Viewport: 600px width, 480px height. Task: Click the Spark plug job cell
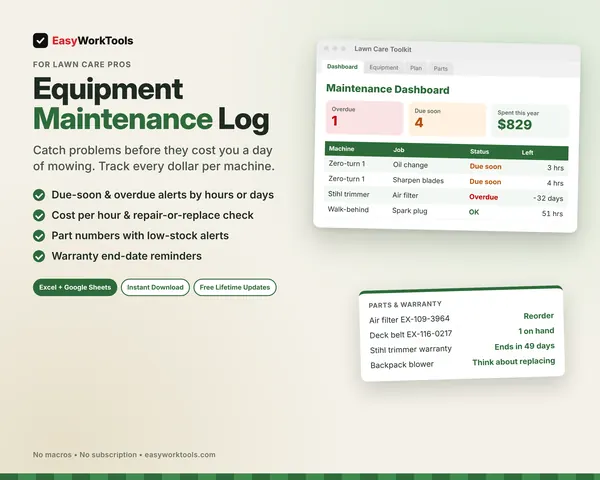pyautogui.click(x=410, y=211)
